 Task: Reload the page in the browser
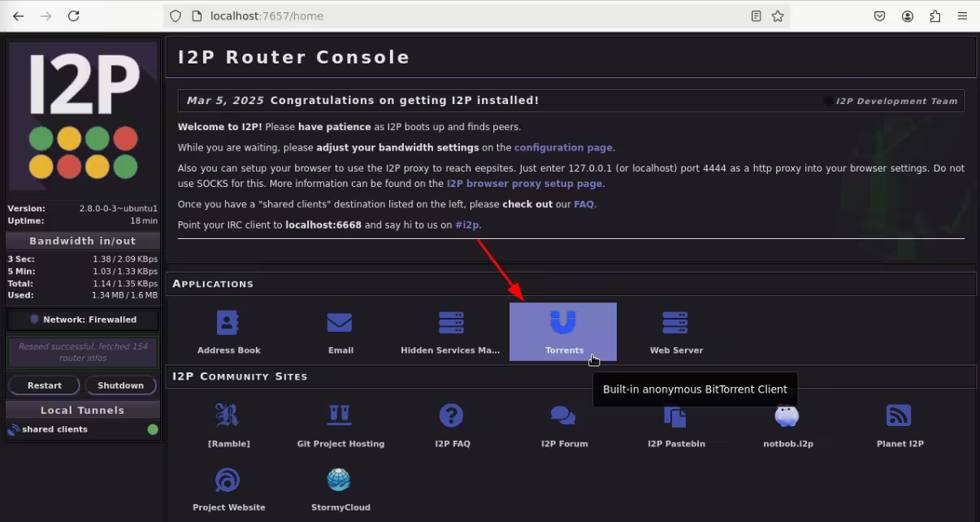(x=73, y=16)
